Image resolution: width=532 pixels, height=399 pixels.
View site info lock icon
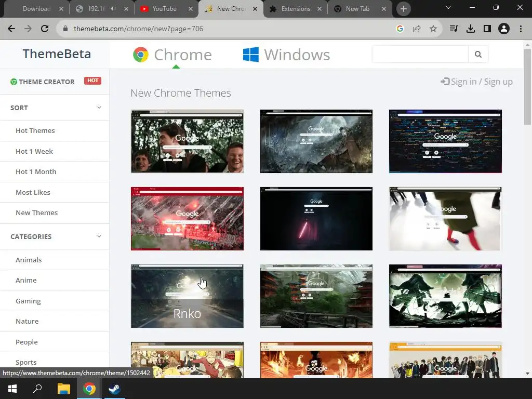pos(65,29)
